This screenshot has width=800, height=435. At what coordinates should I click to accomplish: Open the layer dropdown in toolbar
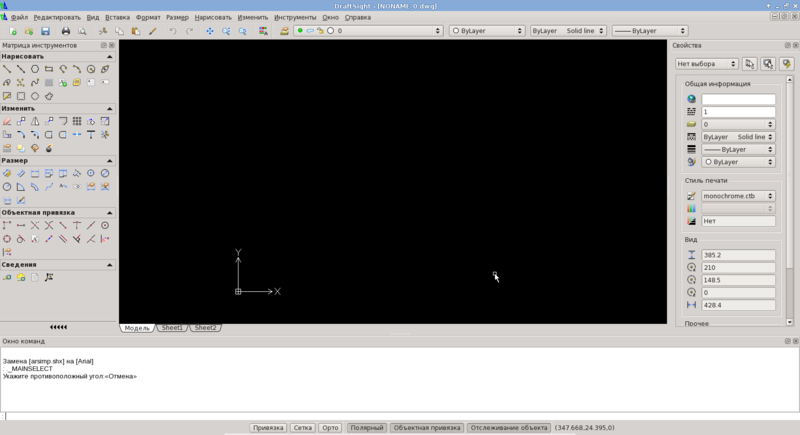pos(367,31)
